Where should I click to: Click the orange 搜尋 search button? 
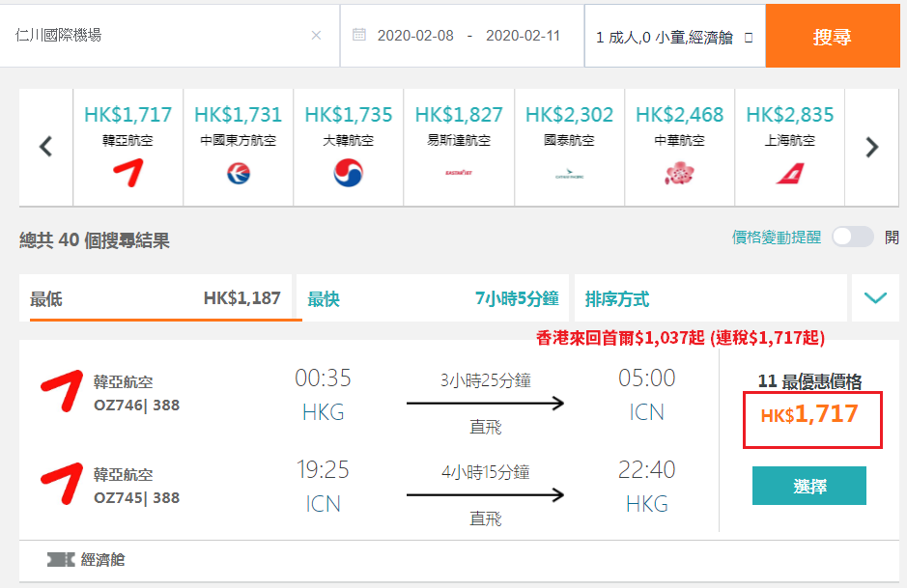pos(833,37)
